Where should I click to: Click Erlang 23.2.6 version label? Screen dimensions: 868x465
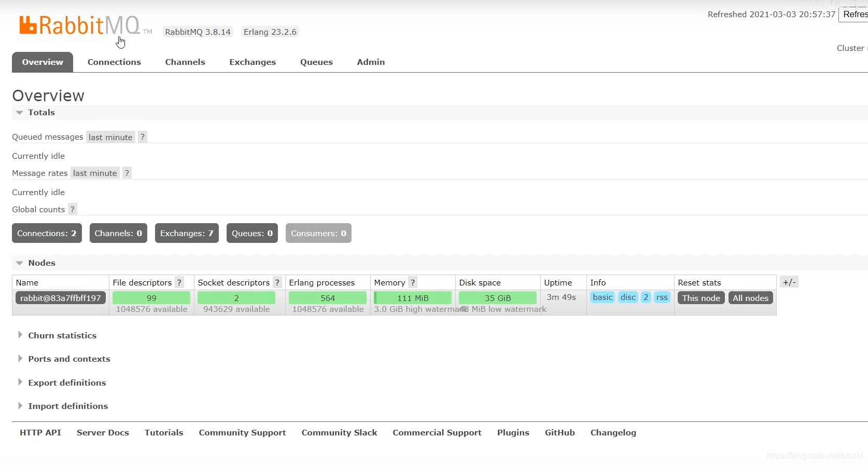coord(270,32)
